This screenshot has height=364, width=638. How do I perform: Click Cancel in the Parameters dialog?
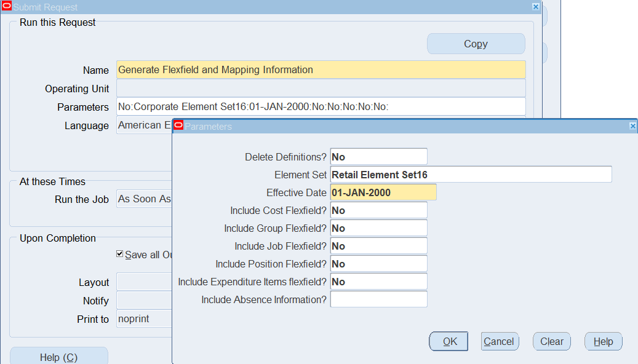[x=499, y=341]
